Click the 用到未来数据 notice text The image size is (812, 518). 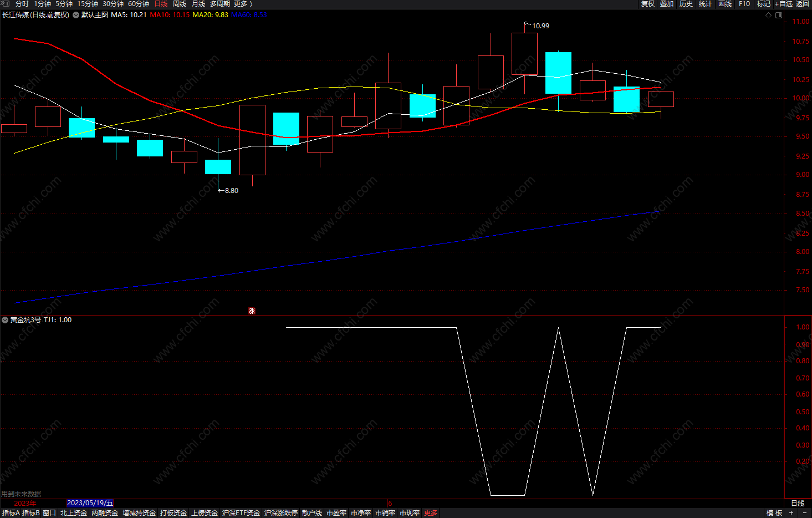pos(21,494)
